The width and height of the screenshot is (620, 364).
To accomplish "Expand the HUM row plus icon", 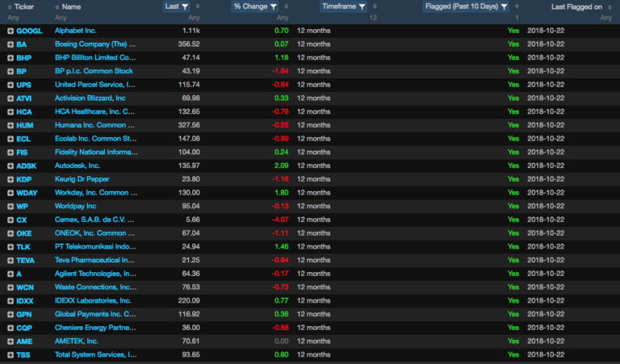I will 10,125.
